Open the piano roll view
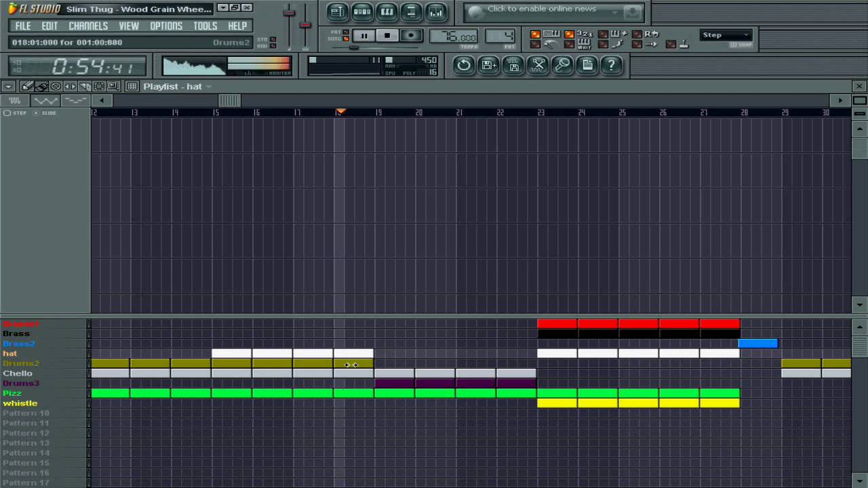The height and width of the screenshot is (488, 868). click(x=387, y=12)
